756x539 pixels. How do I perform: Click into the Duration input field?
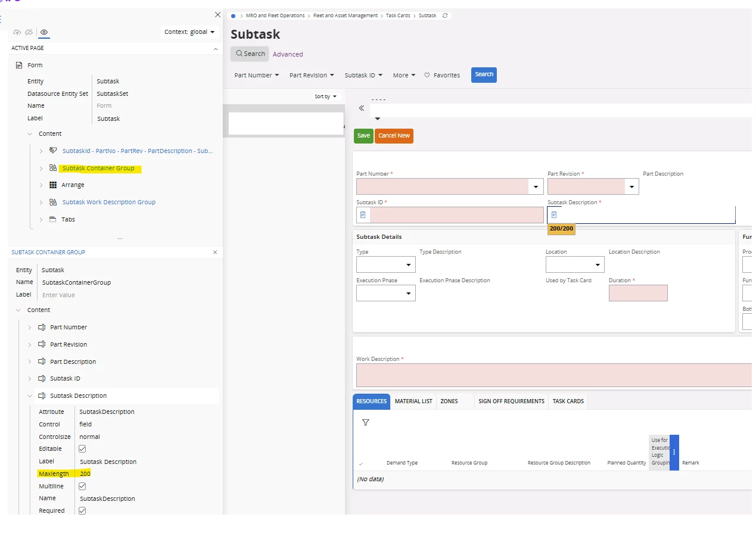click(638, 293)
